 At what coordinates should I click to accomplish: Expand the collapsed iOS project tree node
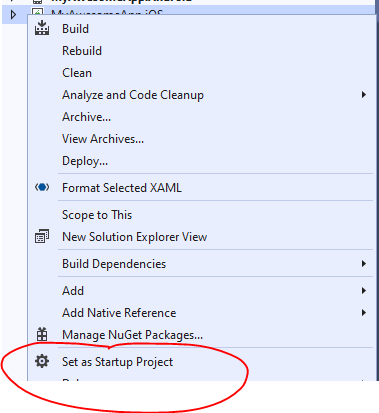click(13, 15)
